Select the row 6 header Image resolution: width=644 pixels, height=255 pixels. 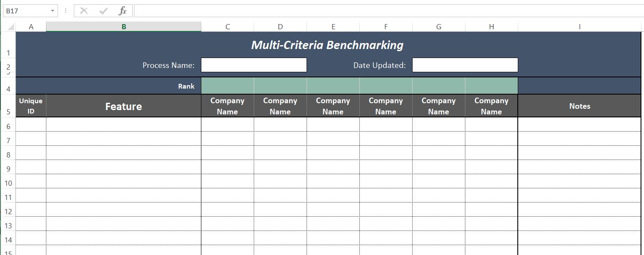pyautogui.click(x=8, y=126)
